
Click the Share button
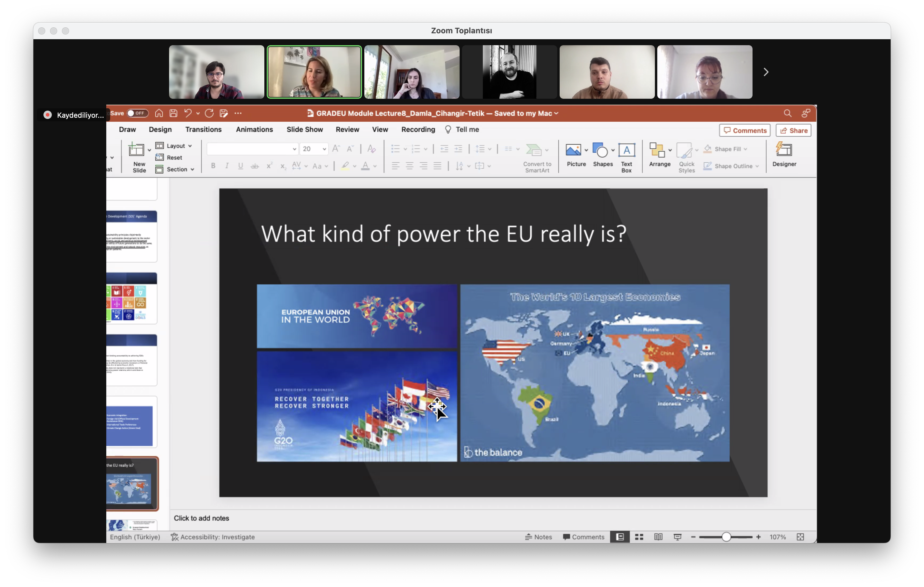click(793, 130)
